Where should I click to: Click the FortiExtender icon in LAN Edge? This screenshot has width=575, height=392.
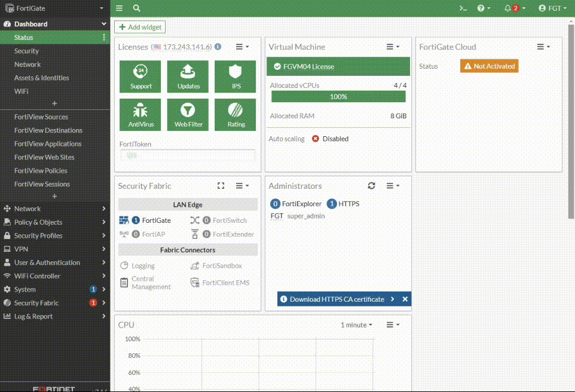point(195,234)
